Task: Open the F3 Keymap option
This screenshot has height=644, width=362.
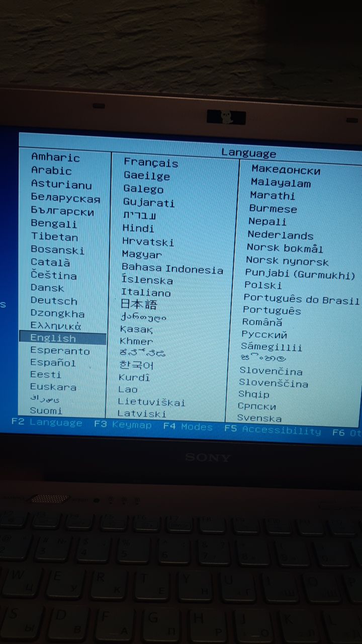Action: (123, 425)
